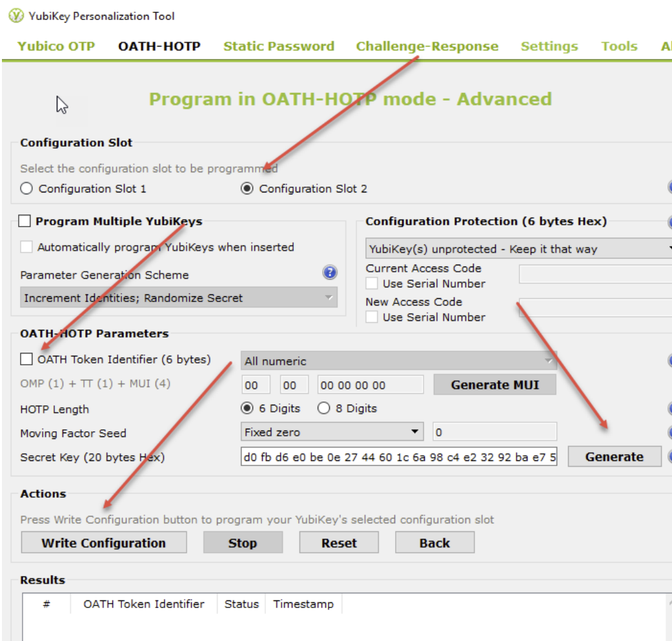Open the Parameter Generation Scheme dropdown
The image size is (672, 641).
179,298
